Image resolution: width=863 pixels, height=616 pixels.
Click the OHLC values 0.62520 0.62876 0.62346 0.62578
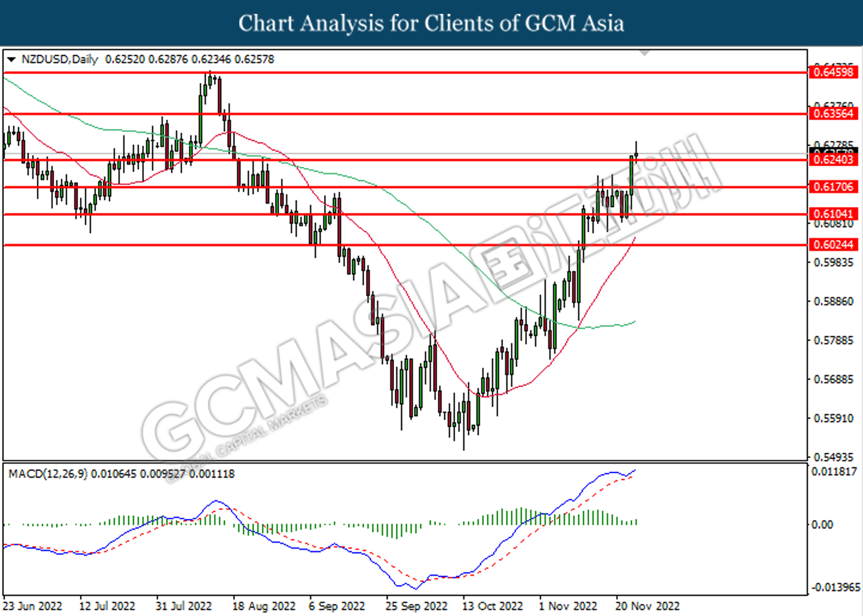[x=190, y=59]
